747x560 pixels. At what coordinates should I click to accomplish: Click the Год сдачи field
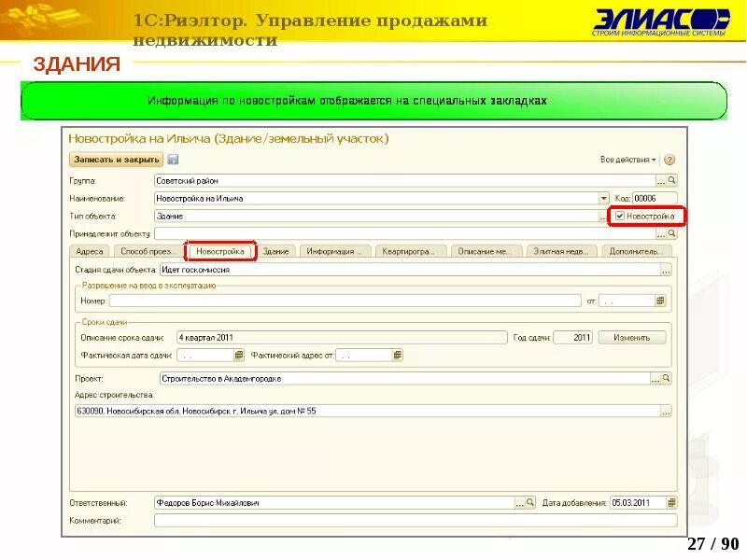pyautogui.click(x=573, y=338)
